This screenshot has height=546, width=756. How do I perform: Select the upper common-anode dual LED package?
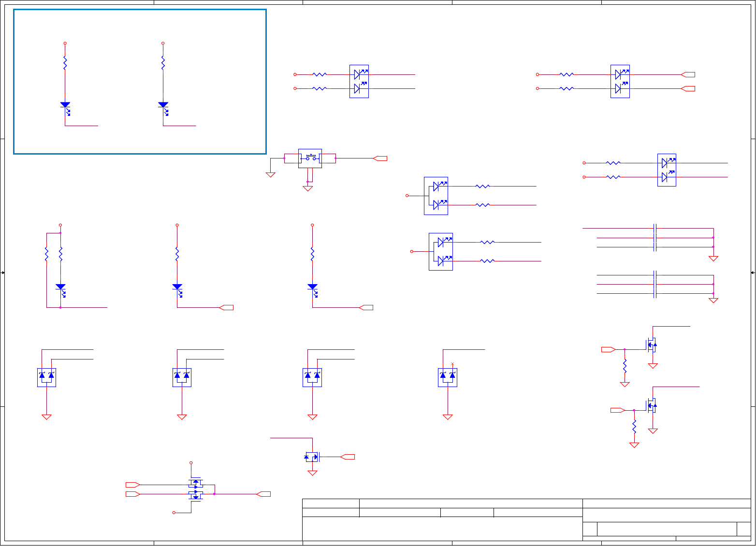tap(436, 196)
